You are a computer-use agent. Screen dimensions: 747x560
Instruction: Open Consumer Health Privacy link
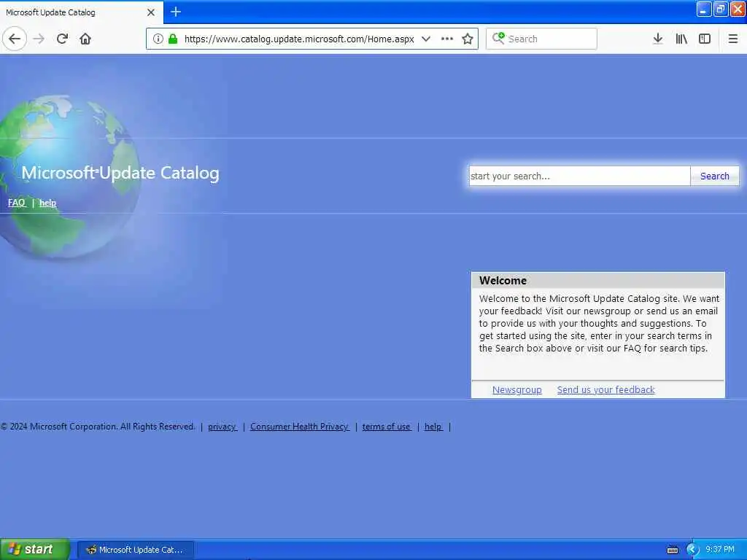click(x=300, y=427)
